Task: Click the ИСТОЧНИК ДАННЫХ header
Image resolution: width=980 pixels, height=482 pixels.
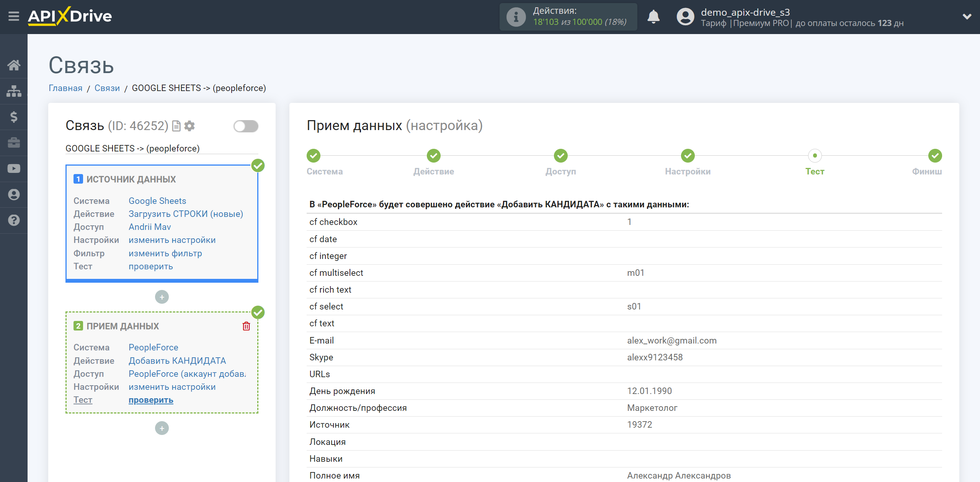Action: point(131,179)
